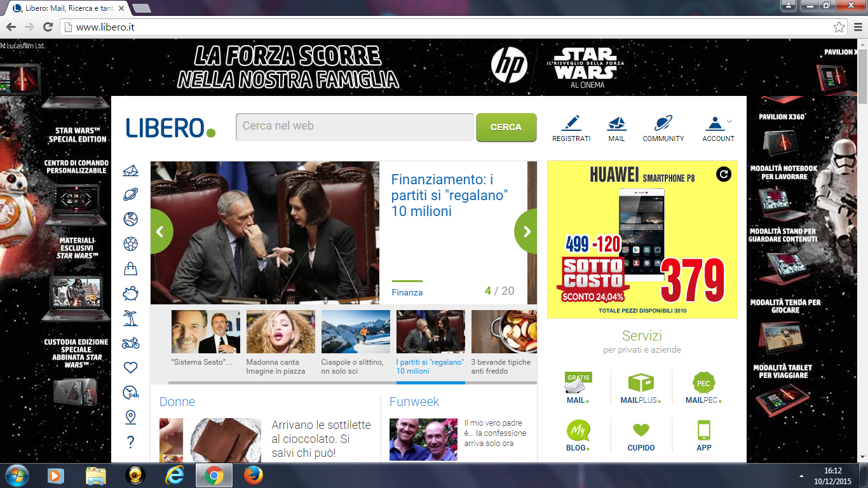Open Firefox from the taskbar
This screenshot has width=868, height=488.
coord(253,475)
